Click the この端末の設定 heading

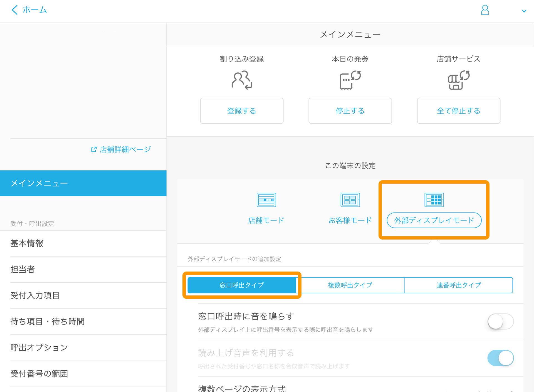(350, 166)
